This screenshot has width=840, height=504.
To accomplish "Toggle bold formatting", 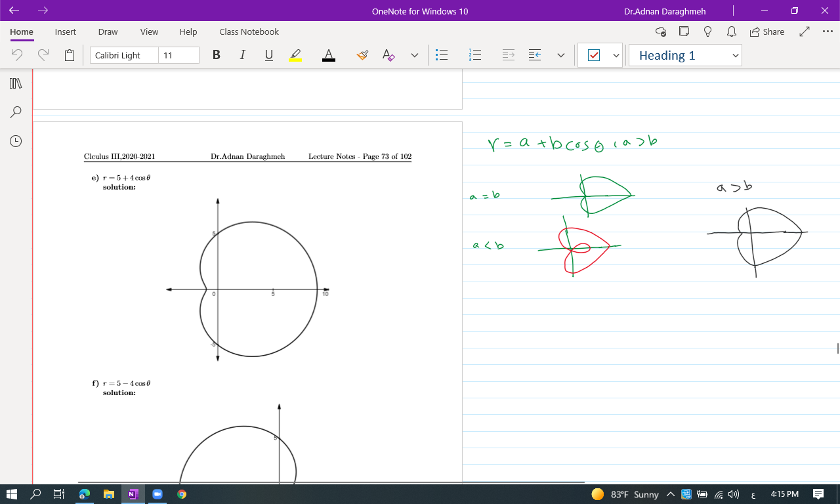I will [x=217, y=55].
